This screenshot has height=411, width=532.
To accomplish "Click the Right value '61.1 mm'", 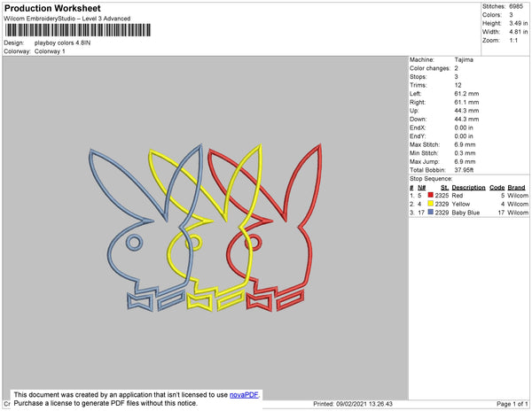I will point(467,102).
